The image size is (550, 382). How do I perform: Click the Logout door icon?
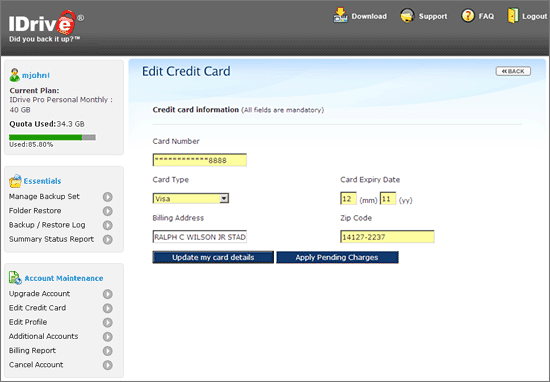pos(512,16)
